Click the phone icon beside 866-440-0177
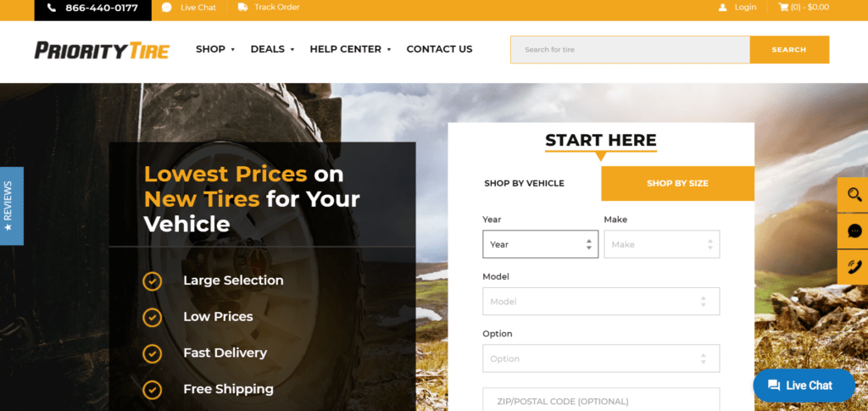The image size is (868, 411). click(x=52, y=8)
